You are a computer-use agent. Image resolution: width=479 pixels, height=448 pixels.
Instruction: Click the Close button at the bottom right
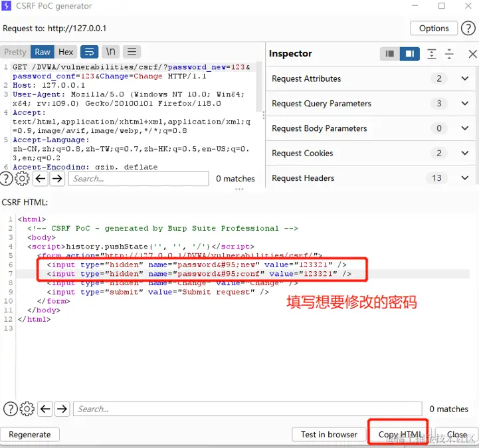point(456,434)
